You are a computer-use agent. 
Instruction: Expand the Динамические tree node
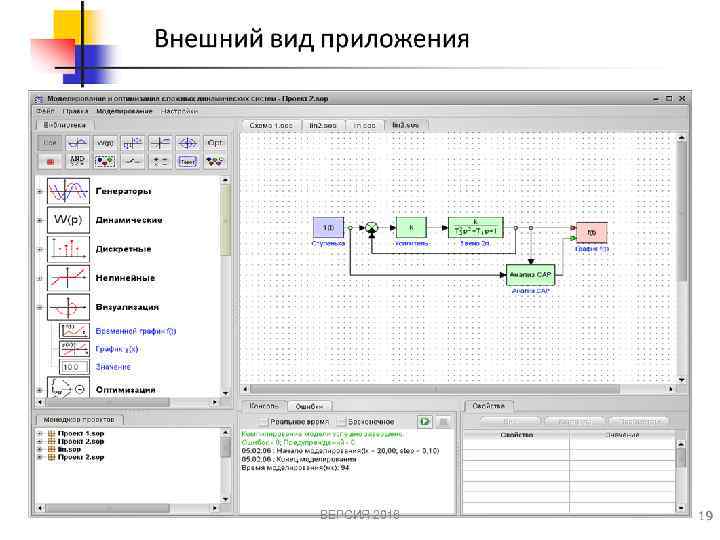40,220
